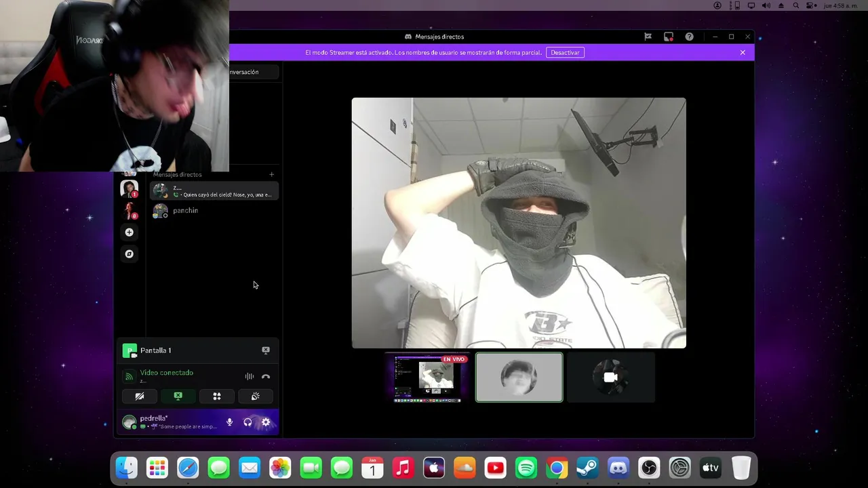This screenshot has height=488, width=868.
Task: Click the conversation search field
Action: point(253,72)
